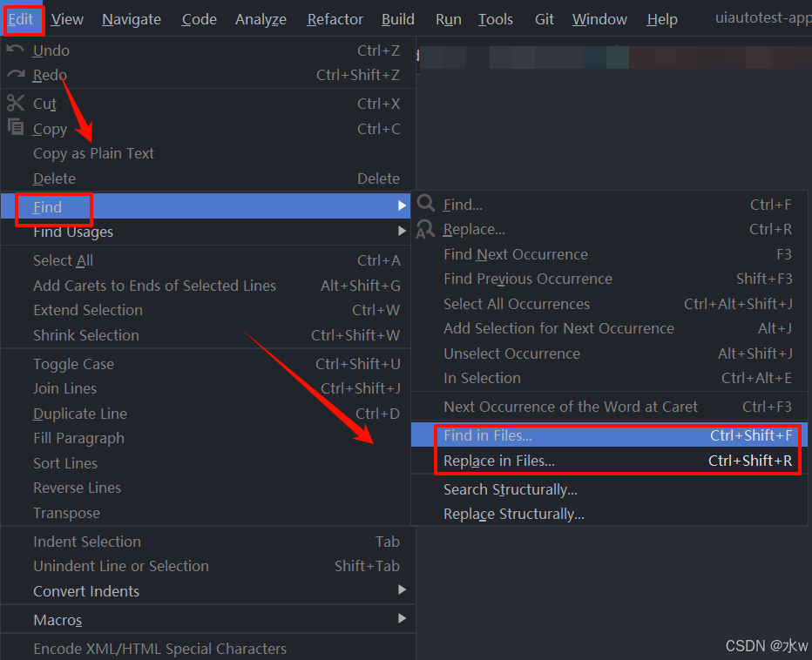The width and height of the screenshot is (812, 660).
Task: Select Find in Files...
Action: pyautogui.click(x=610, y=435)
